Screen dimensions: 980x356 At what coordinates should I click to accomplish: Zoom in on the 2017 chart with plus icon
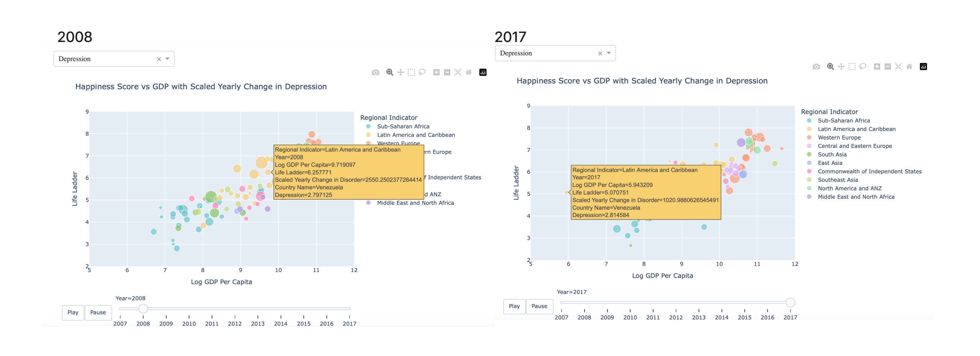[877, 67]
